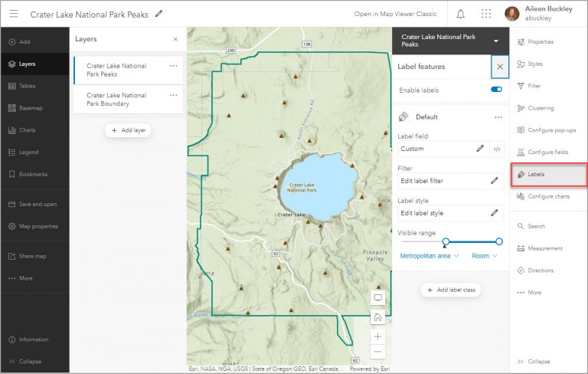This screenshot has height=374, width=588.
Task: Open the app launcher grid
Action: click(x=486, y=14)
